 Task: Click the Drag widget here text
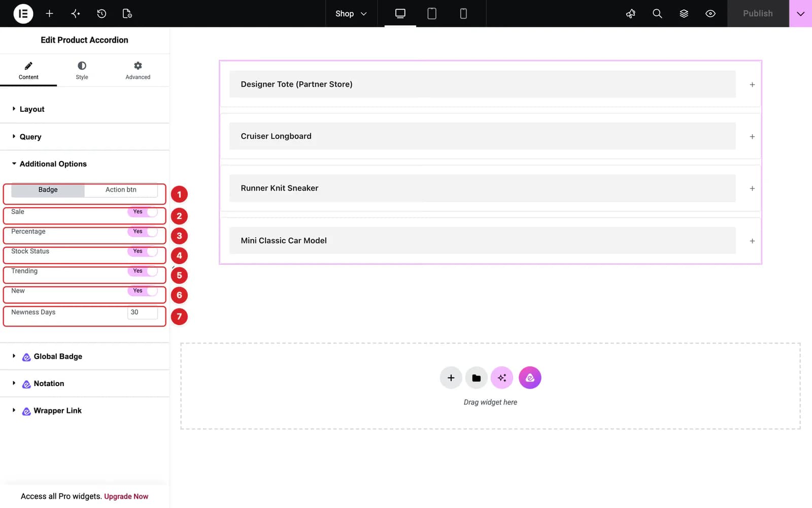(x=490, y=402)
